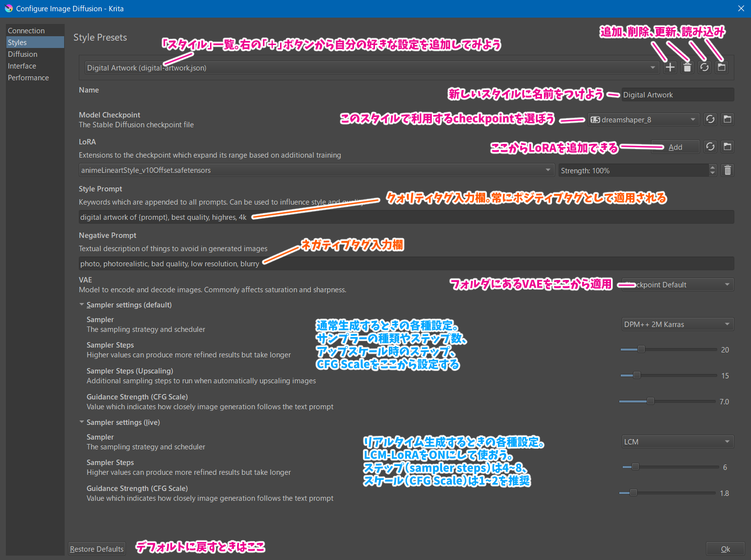Viewport: 751px width, 560px height.
Task: Collapse Sampler settings (default) section
Action: coord(82,304)
